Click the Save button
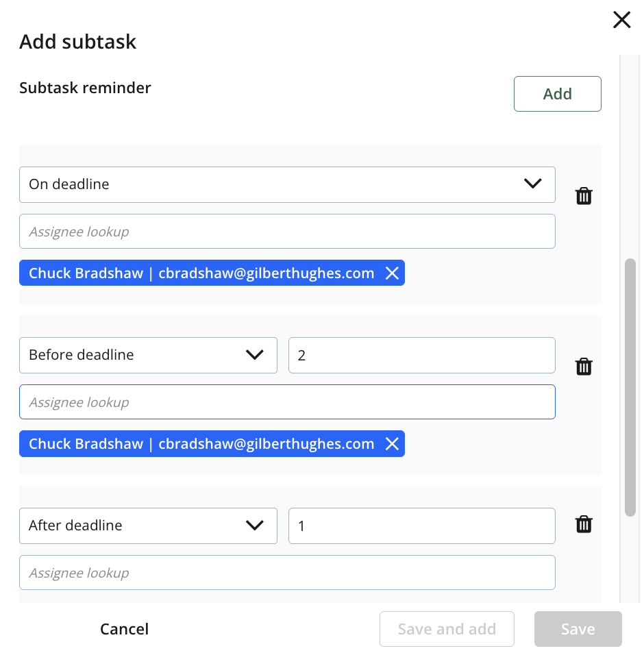The height and width of the screenshot is (666, 644). click(x=578, y=629)
